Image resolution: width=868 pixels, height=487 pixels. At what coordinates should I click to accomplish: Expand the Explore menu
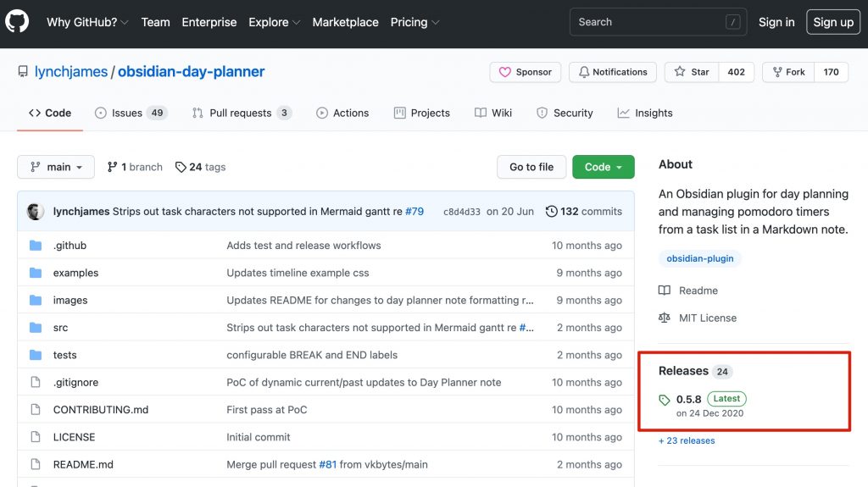274,22
